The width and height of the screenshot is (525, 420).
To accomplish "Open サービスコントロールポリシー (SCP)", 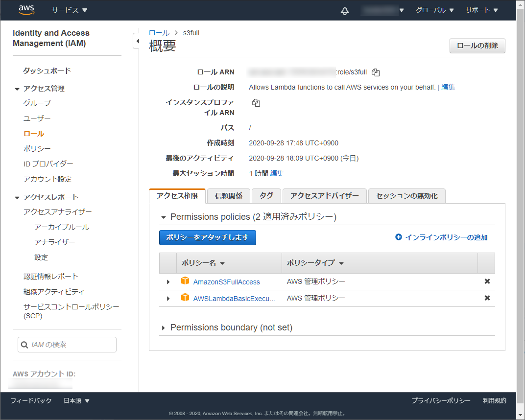I will point(71,311).
